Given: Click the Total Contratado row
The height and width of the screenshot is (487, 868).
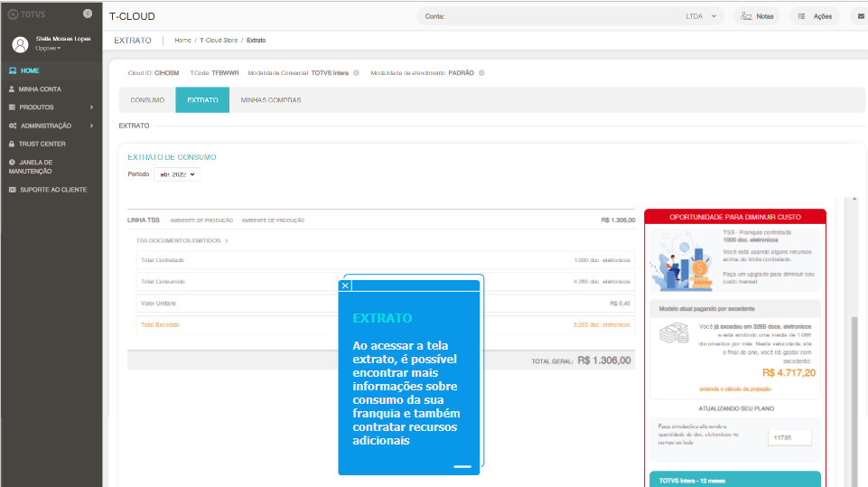Looking at the screenshot, I should tap(386, 260).
